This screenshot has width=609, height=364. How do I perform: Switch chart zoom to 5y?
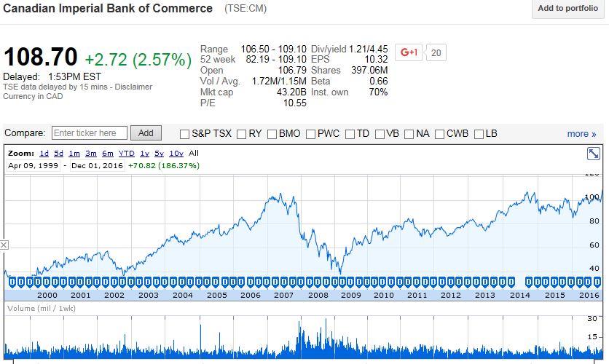coord(159,154)
